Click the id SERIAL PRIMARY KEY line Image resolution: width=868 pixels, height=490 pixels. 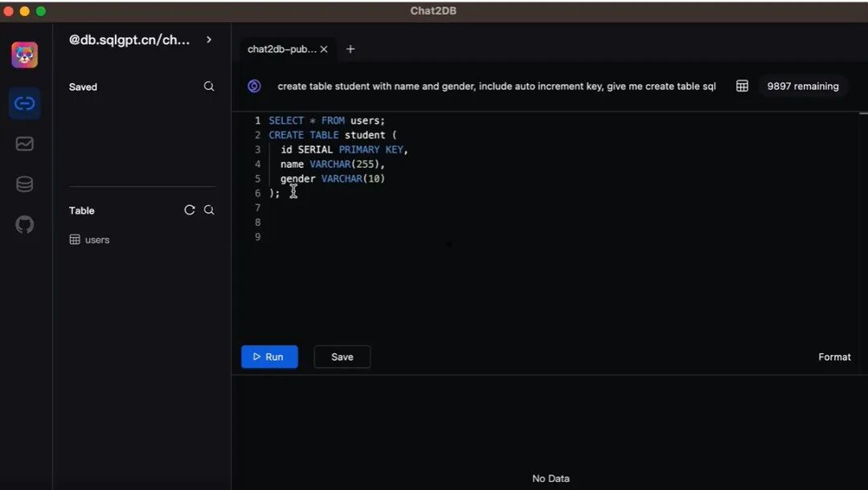[x=344, y=149]
